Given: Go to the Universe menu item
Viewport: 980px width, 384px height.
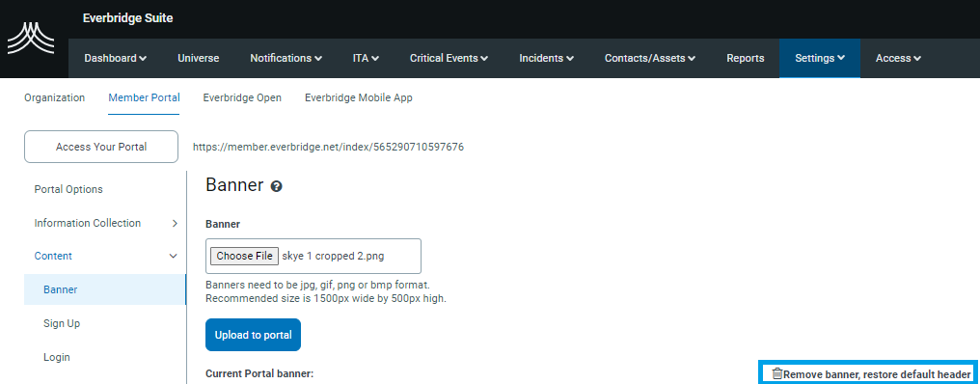Looking at the screenshot, I should point(198,58).
